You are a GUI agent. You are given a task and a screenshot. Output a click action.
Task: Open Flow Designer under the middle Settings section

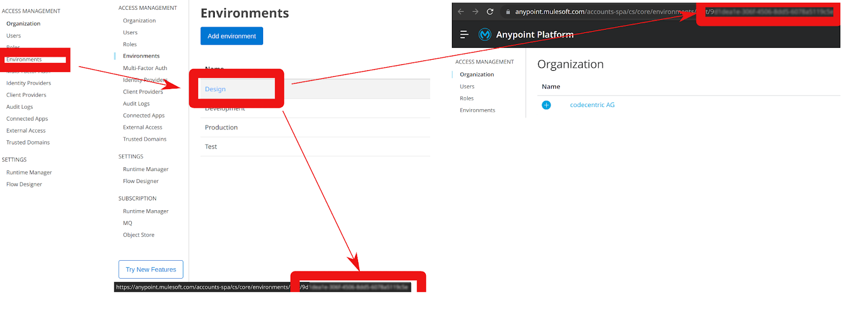[141, 181]
